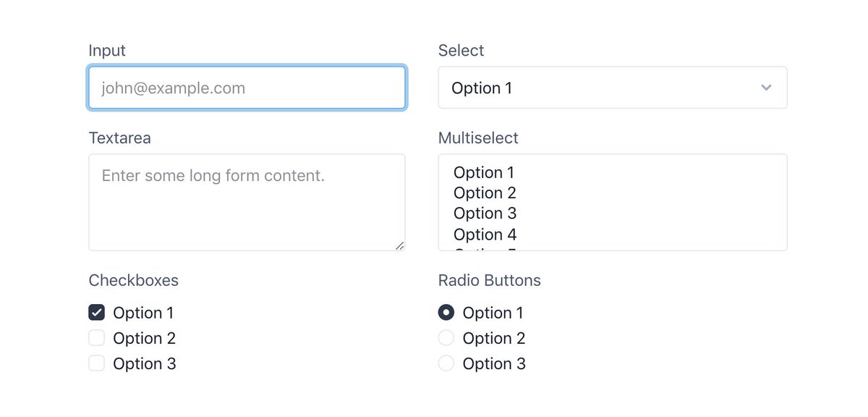Image resolution: width=868 pixels, height=417 pixels.
Task: Uncheck the Option 1 checkbox
Action: pos(96,313)
